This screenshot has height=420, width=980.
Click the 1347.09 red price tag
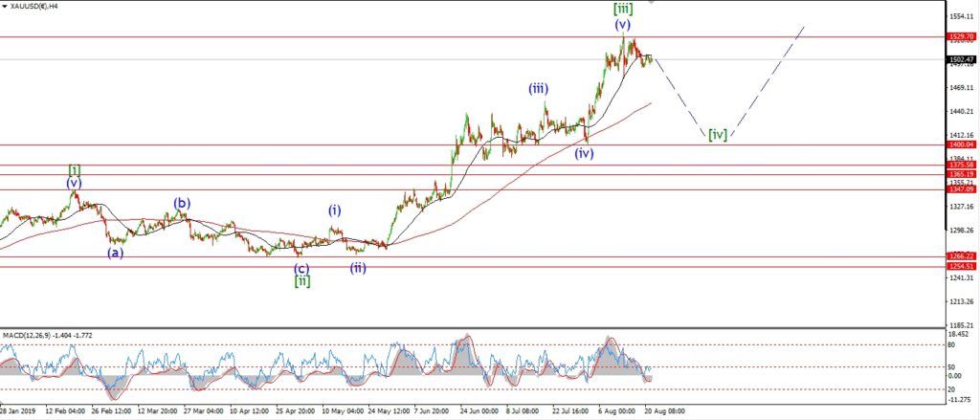click(961, 188)
